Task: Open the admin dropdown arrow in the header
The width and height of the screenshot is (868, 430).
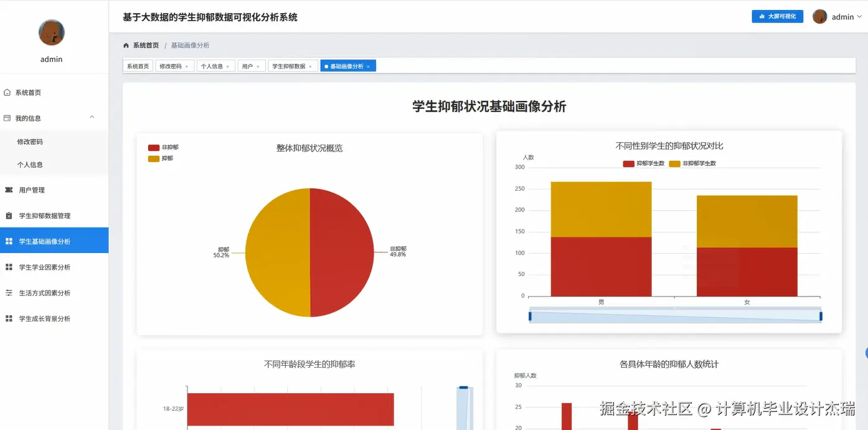Action: [860, 17]
